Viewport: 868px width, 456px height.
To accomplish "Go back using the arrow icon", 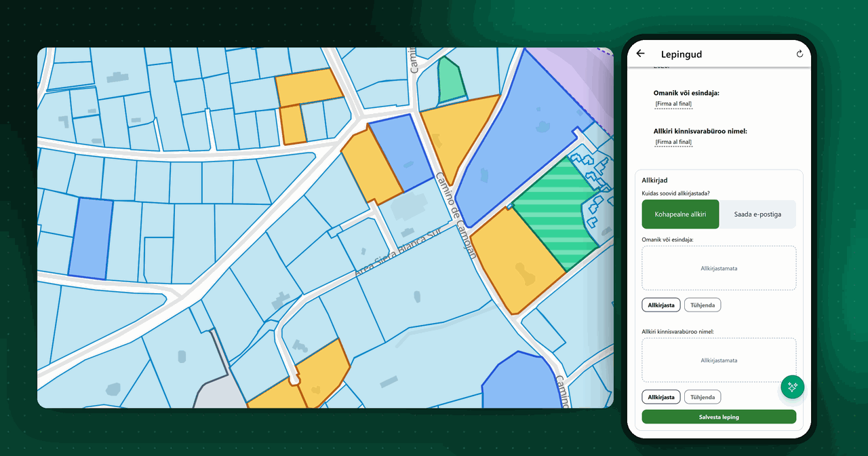I will pos(640,54).
